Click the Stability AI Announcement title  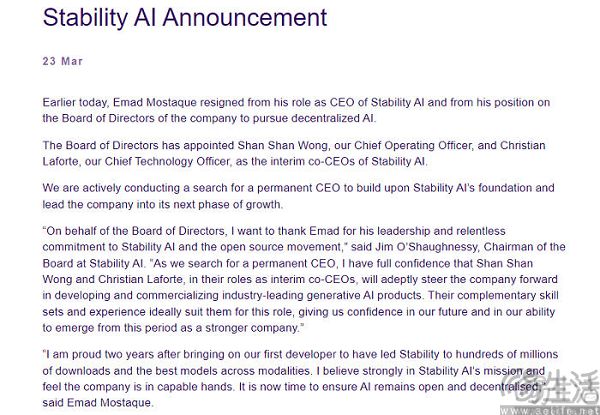point(185,18)
